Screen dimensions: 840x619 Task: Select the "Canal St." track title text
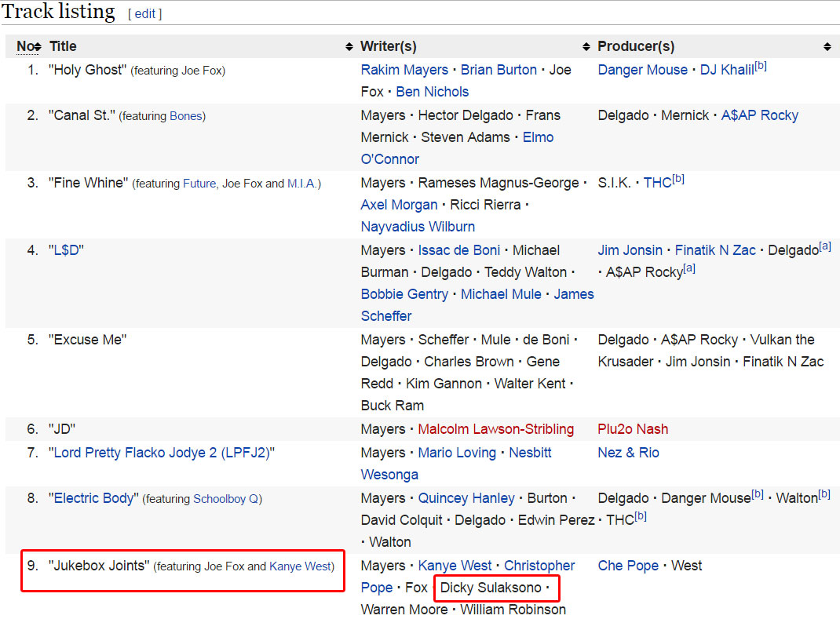pyautogui.click(x=82, y=115)
